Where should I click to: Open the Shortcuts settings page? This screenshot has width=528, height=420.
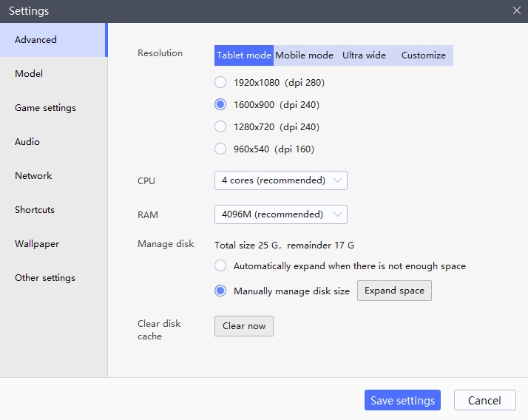[35, 210]
